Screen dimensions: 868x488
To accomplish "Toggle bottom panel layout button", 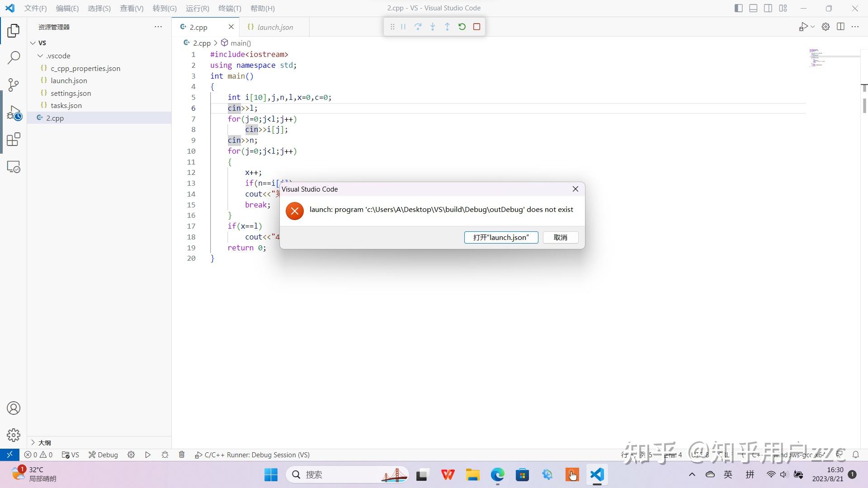I will tap(753, 8).
